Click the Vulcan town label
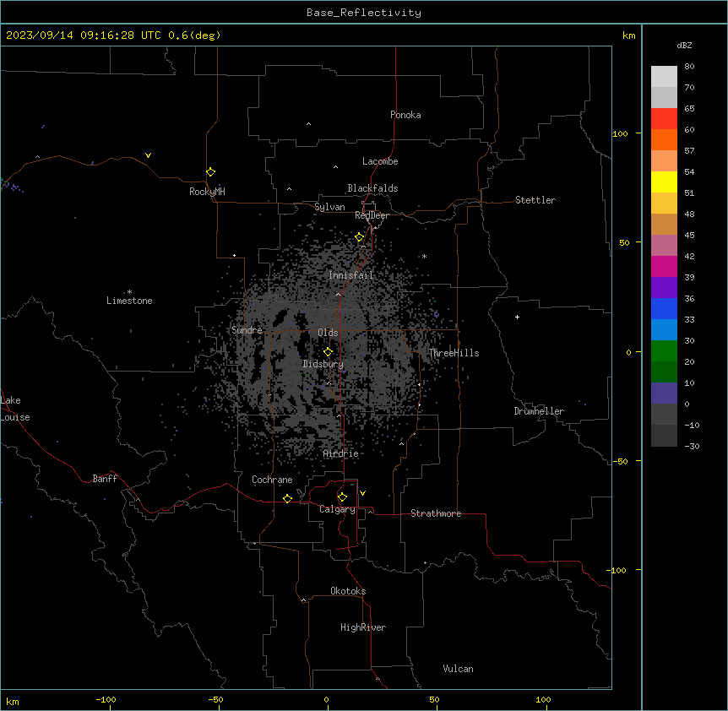The image size is (728, 711). point(458,669)
